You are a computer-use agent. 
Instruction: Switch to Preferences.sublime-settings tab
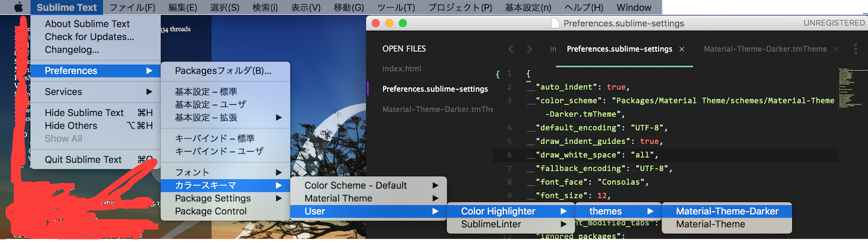pos(619,49)
